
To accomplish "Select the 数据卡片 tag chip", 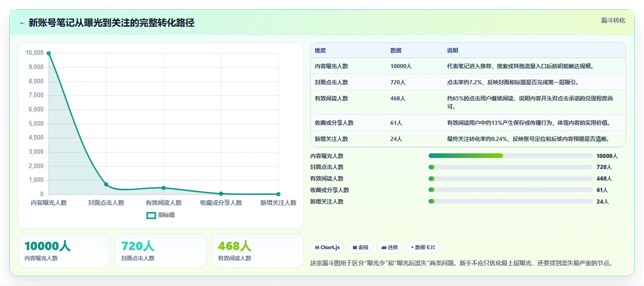I will 423,247.
